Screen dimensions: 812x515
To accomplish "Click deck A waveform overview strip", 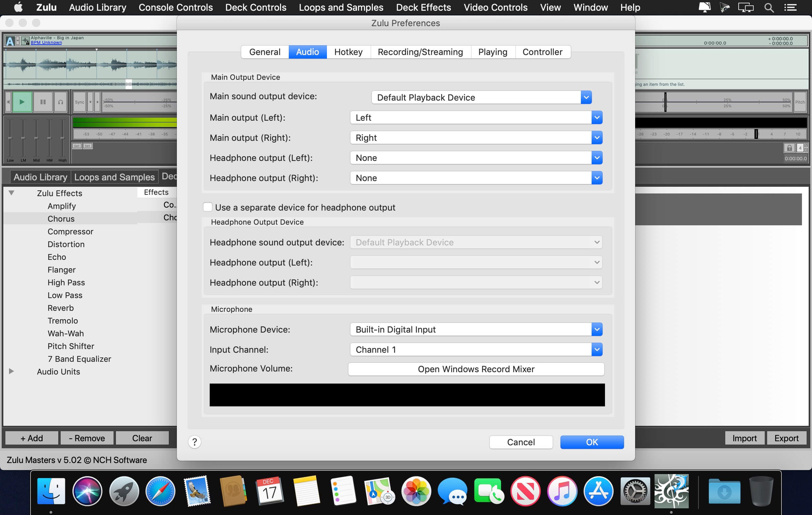I will 90,84.
